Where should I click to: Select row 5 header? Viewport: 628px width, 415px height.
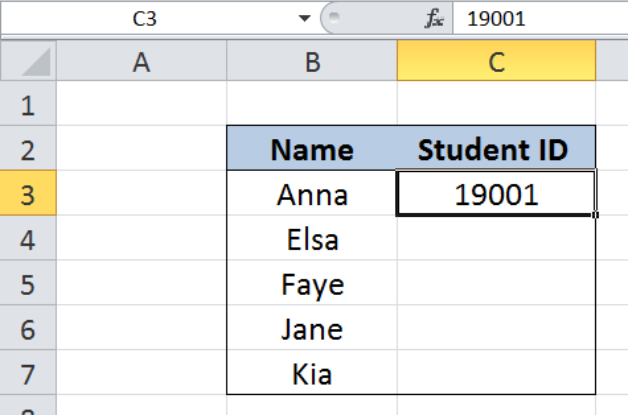point(28,283)
